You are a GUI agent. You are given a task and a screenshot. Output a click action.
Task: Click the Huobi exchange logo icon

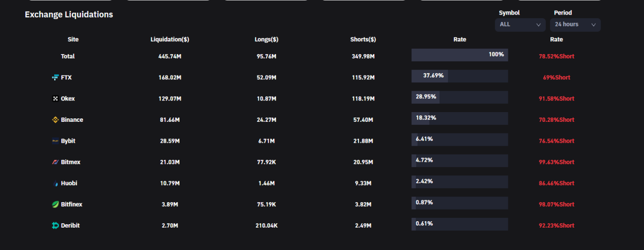point(55,183)
